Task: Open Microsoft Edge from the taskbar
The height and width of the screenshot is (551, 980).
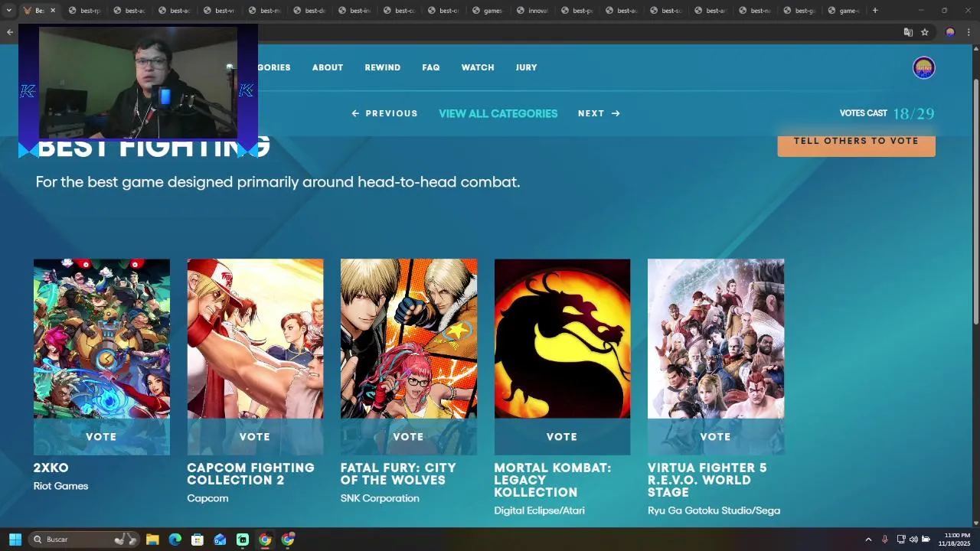Action: 175,540
